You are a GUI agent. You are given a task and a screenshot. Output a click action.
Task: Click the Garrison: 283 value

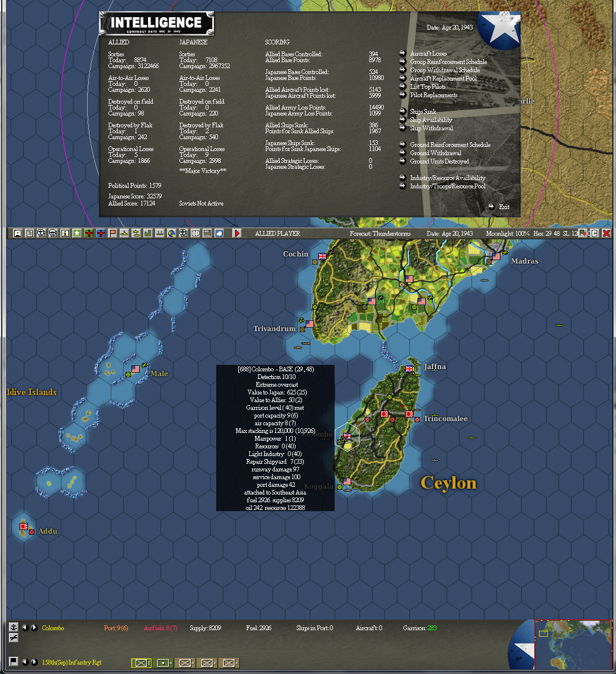tap(420, 628)
